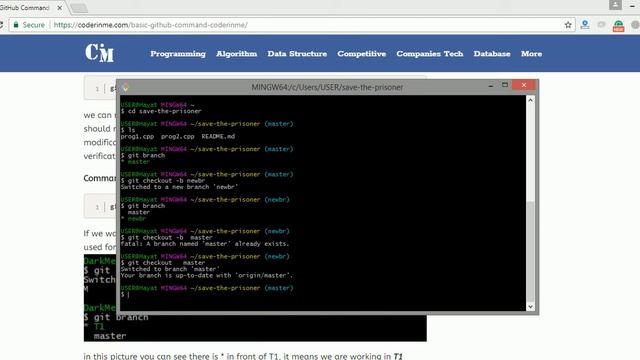The image size is (640, 360).
Task: Close the GitHub Command browser tab
Action: point(60,8)
